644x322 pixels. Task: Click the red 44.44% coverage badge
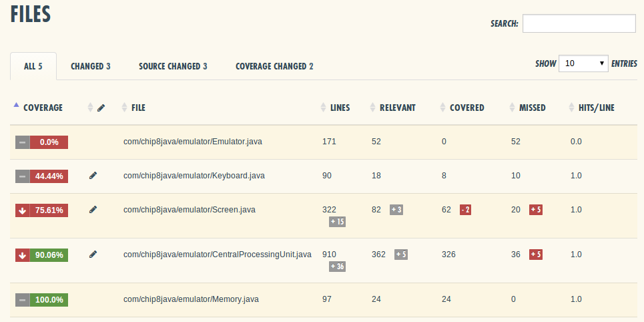point(49,176)
